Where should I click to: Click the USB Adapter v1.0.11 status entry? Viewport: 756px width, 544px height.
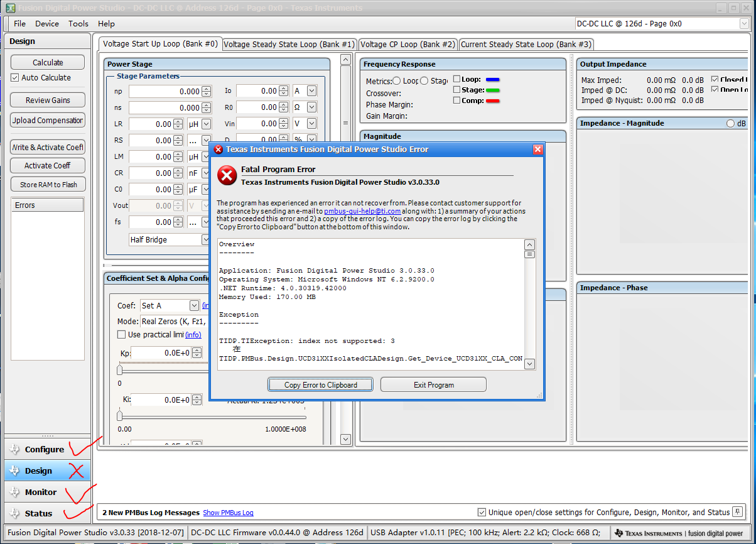[488, 533]
